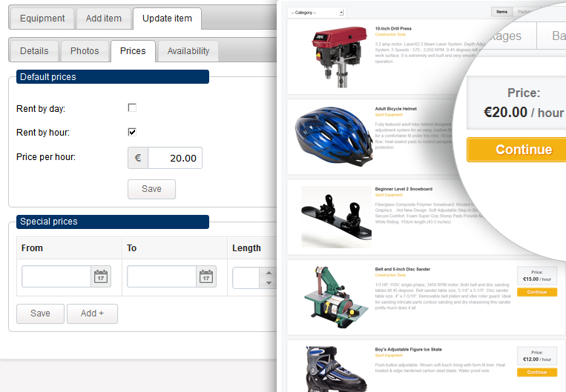566x392 pixels.
Task: Continue with the Boy's Figure Ice Skate
Action: pyautogui.click(x=537, y=372)
